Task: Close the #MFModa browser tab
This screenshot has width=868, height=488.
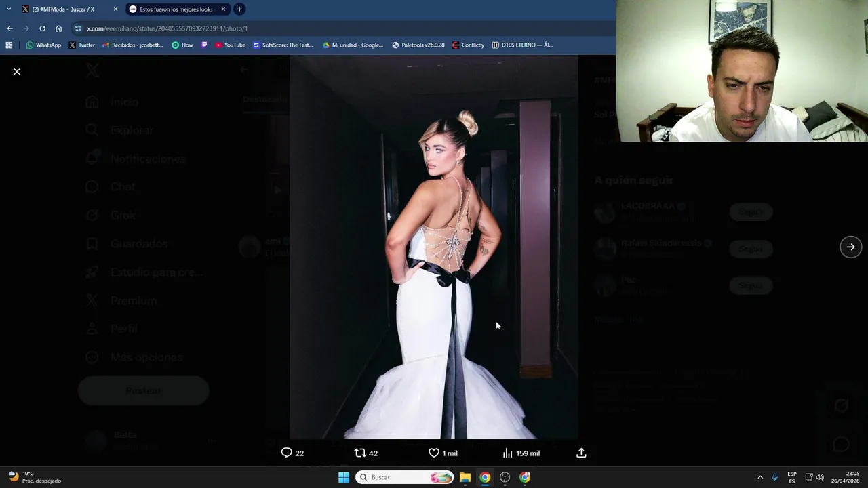Action: pyautogui.click(x=115, y=9)
